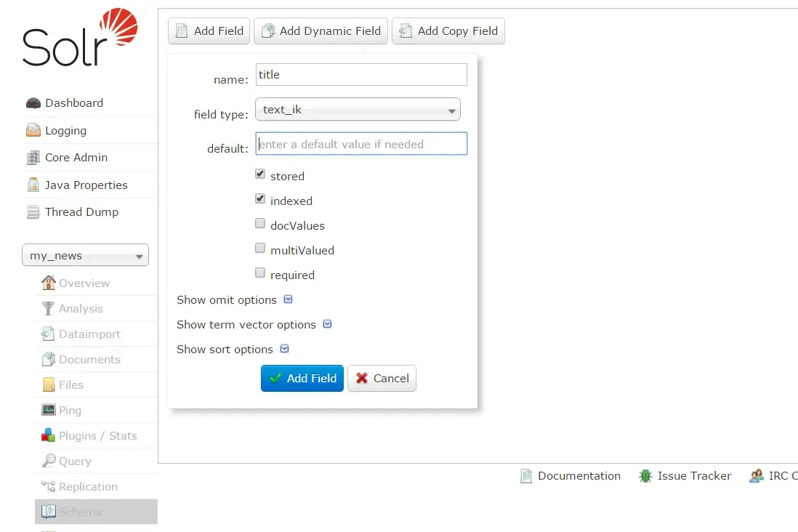Uncheck the stored checkbox

coord(260,174)
